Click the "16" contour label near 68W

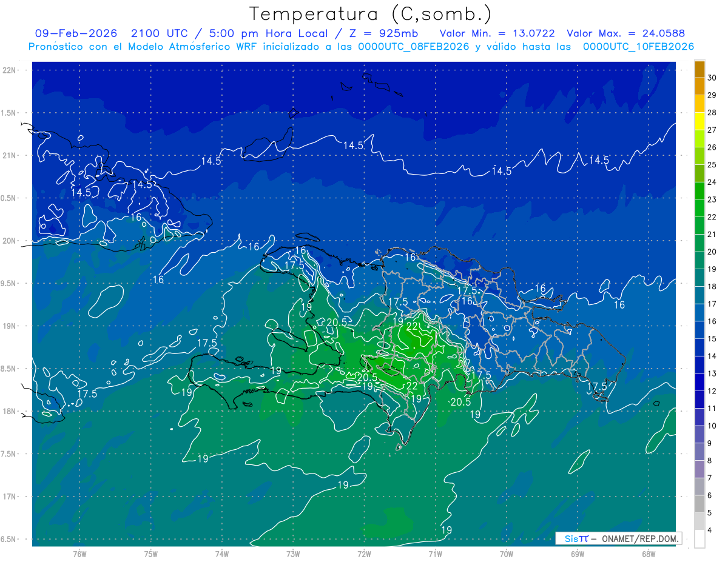pos(619,305)
